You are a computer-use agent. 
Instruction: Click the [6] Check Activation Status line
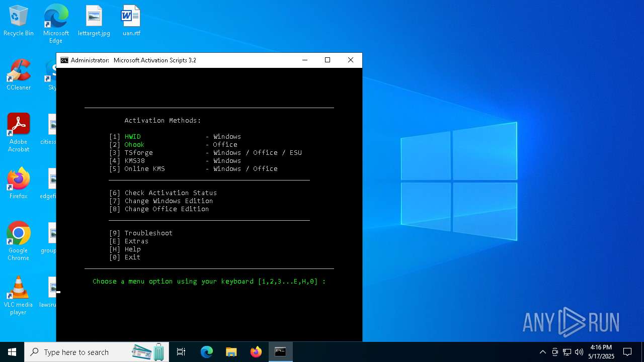click(x=163, y=193)
